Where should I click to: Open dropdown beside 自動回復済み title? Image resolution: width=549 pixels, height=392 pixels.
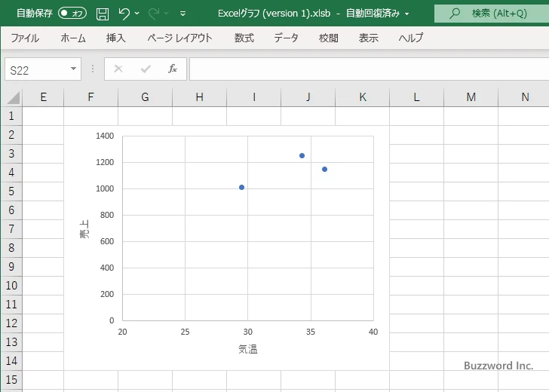point(407,14)
